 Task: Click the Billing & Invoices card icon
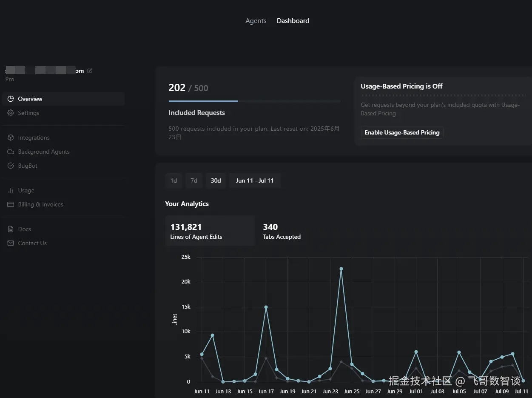[11, 204]
